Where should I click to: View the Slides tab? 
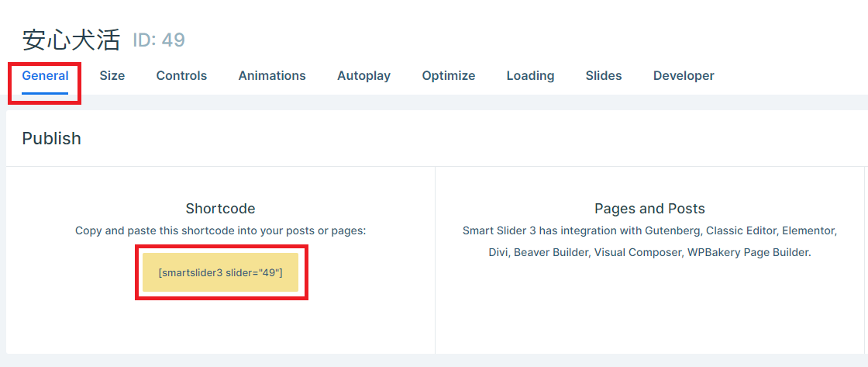click(604, 76)
